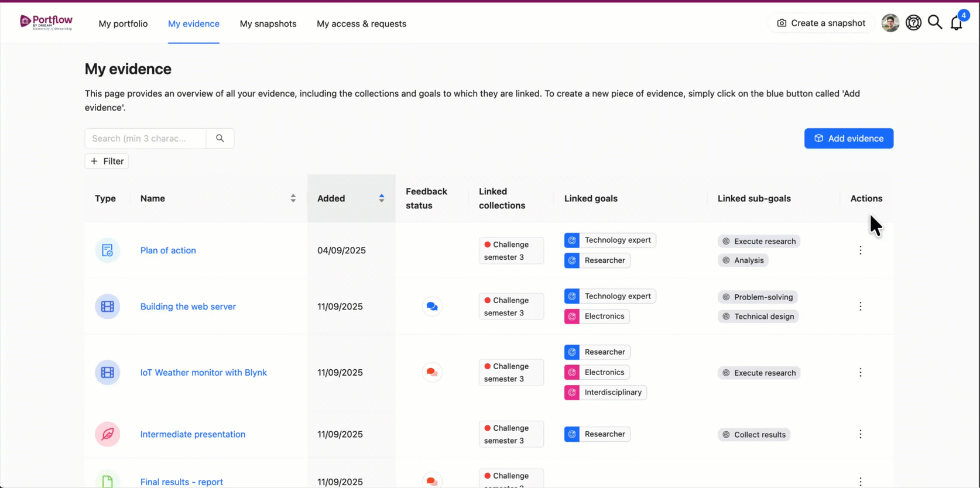This screenshot has width=980, height=488.
Task: Switch to My snapshots tab
Action: coord(268,24)
